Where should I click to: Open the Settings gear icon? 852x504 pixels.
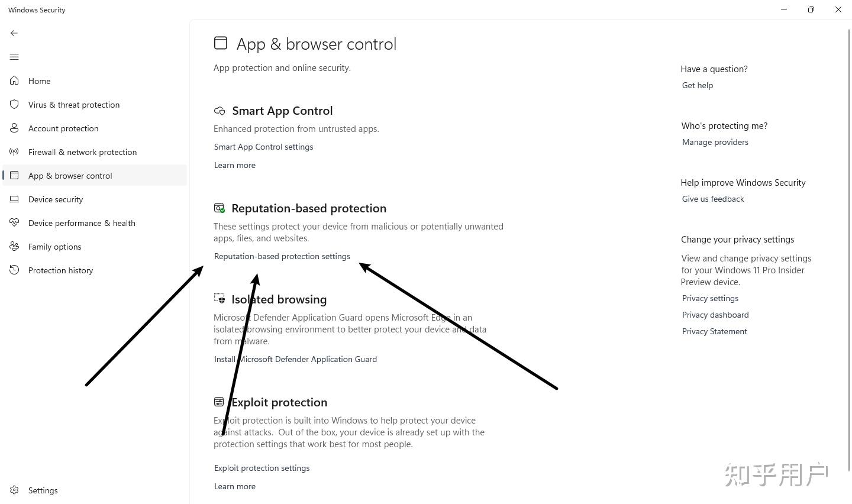tap(14, 490)
